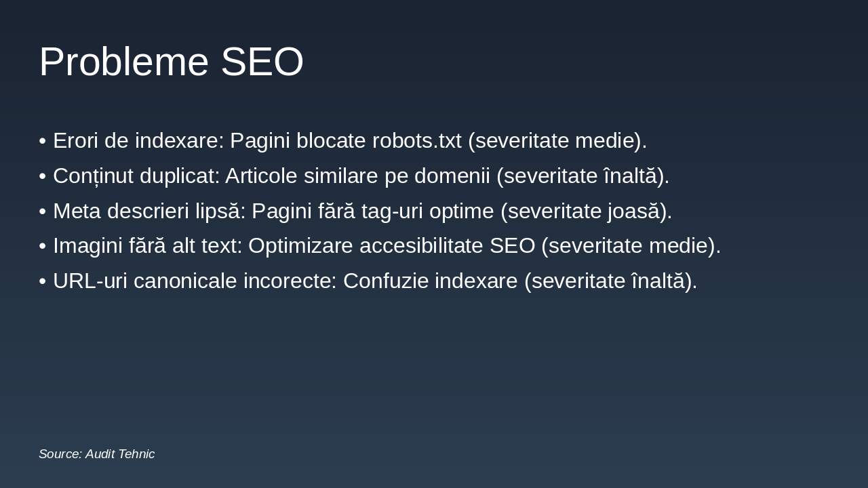The width and height of the screenshot is (868, 488).
Task: Click the phrase "Articole similare pe domenii"
Action: point(357,176)
